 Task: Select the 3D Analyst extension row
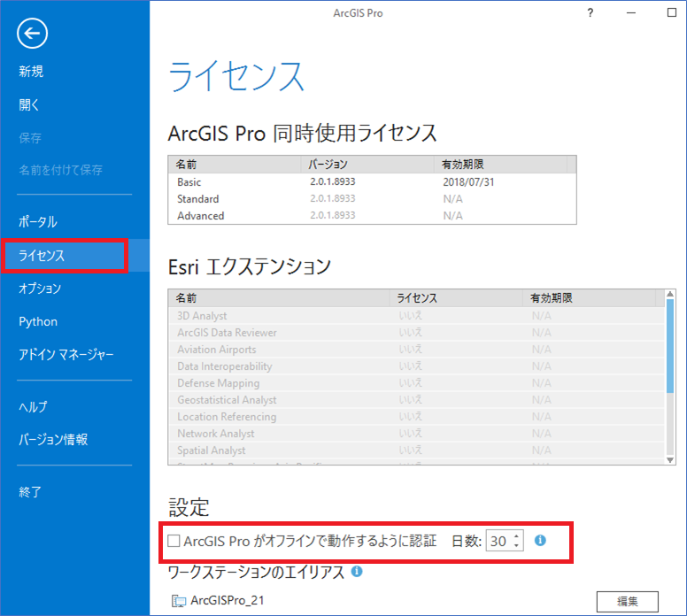(x=417, y=315)
